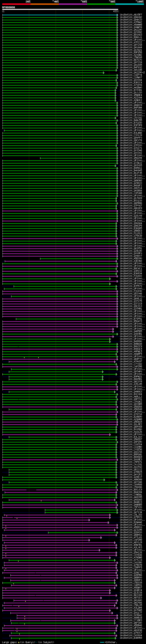This screenshot has width=146, height=644.
Task: Select hit UniRef100_Q5N8E4
Action: click(131, 95)
